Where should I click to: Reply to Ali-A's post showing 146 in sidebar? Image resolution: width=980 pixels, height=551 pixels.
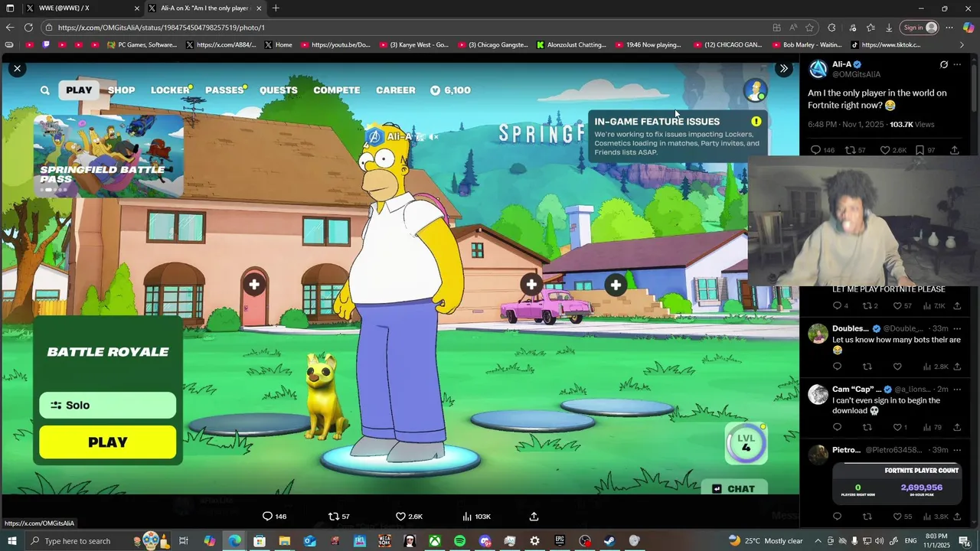pos(822,150)
